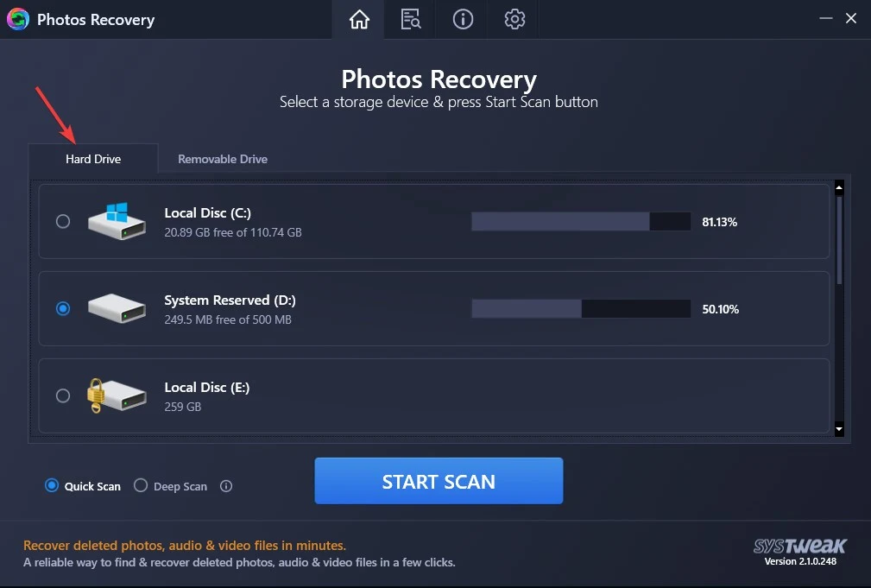The width and height of the screenshot is (871, 588).
Task: Switch to the Removable Drive tab
Action: (222, 159)
